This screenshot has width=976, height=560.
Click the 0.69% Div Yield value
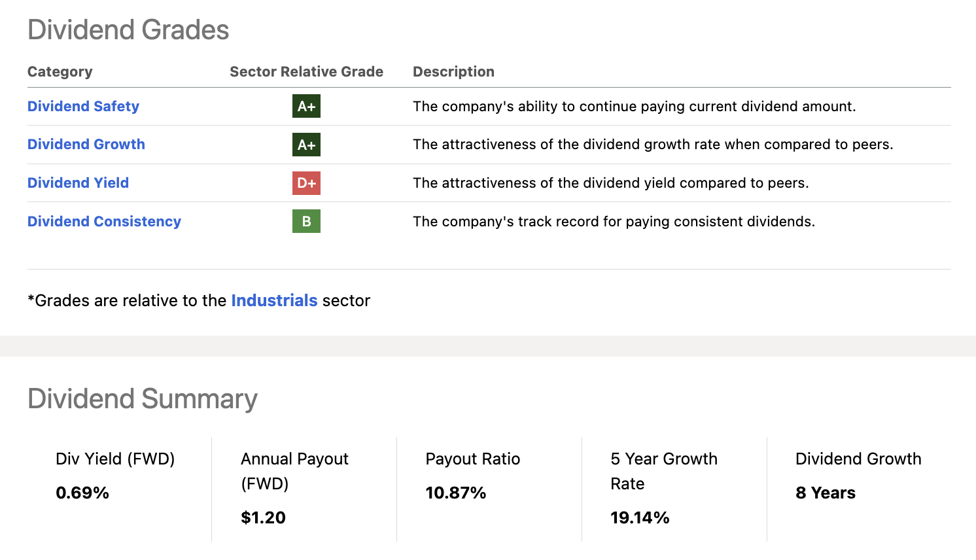point(82,493)
